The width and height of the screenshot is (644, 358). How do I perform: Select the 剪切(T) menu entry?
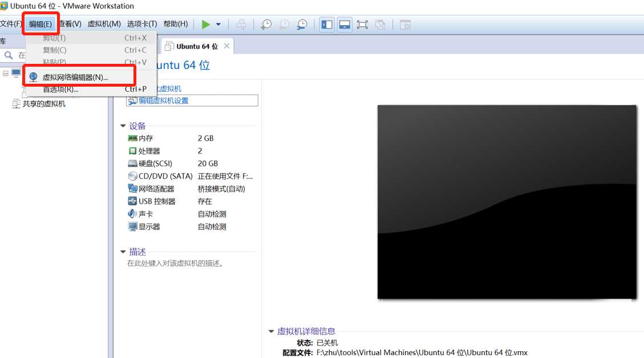point(91,38)
